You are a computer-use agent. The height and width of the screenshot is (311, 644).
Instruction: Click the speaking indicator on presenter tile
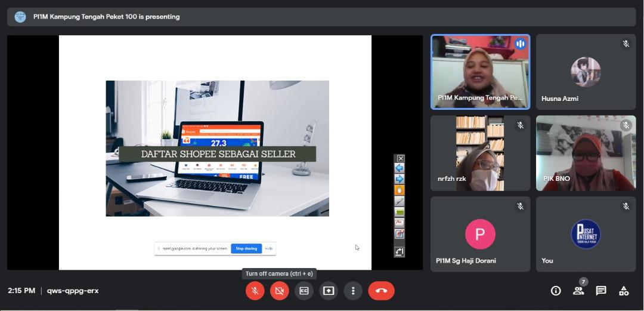click(520, 44)
